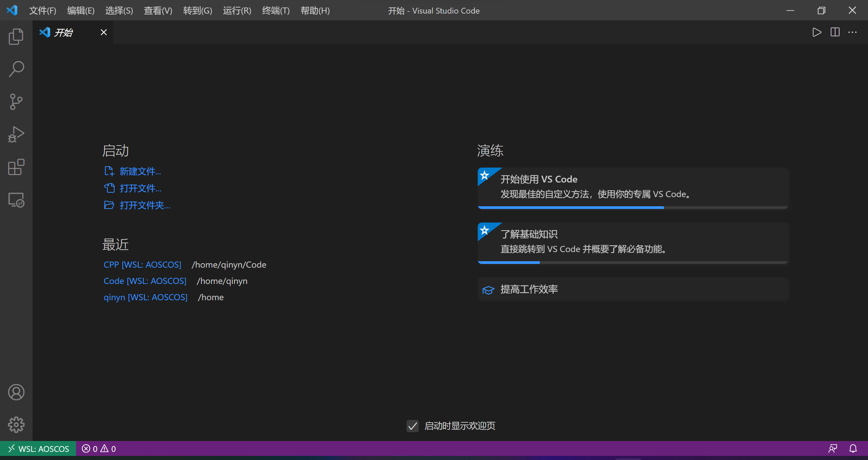Open recent project CPP [WSL: AOSCOS]

(x=142, y=264)
